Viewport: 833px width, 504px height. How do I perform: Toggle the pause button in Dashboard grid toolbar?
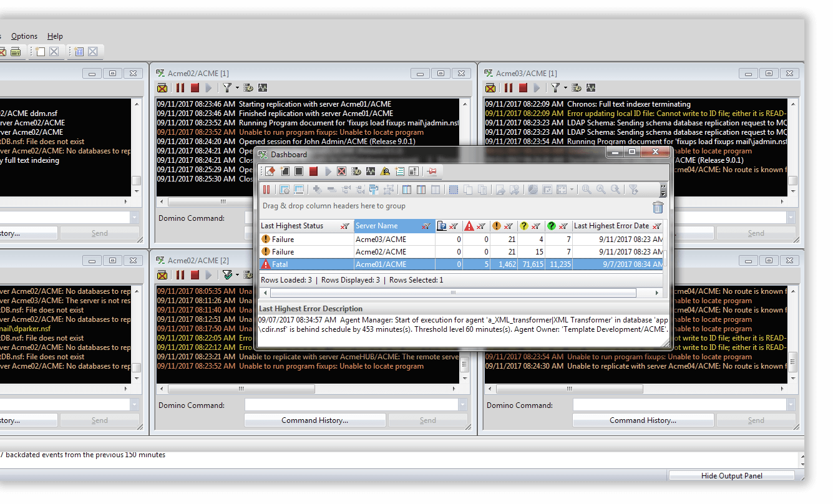click(x=266, y=190)
